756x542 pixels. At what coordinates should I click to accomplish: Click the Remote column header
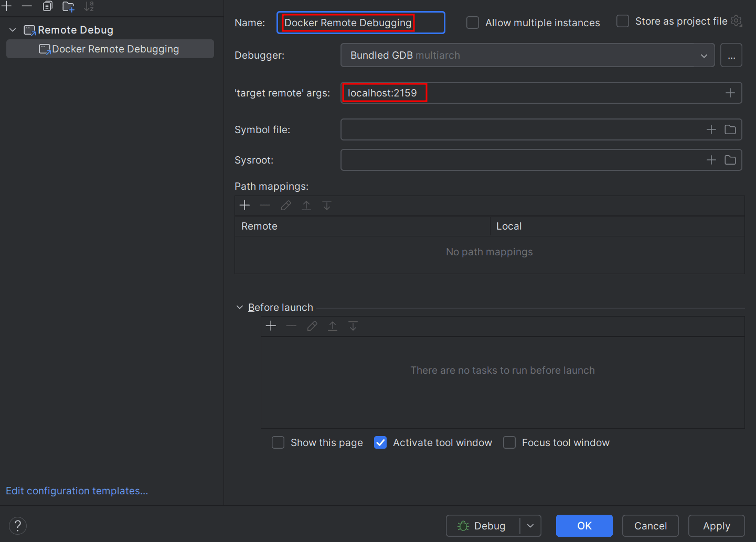coord(363,226)
